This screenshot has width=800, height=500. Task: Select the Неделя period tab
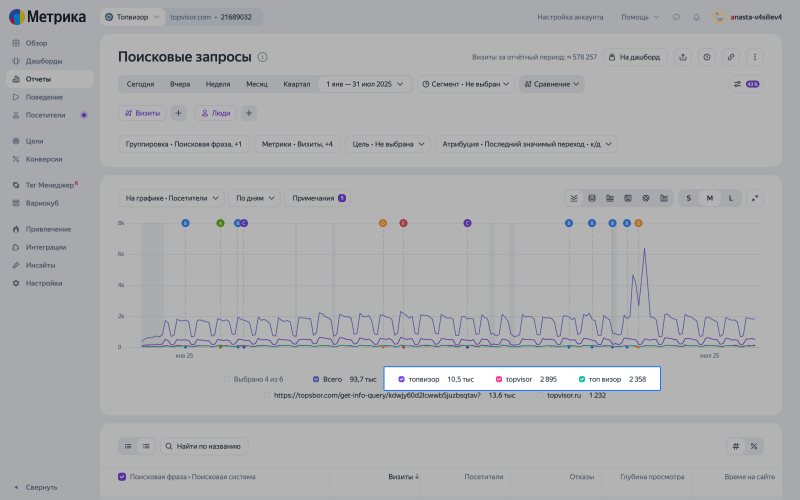point(218,84)
